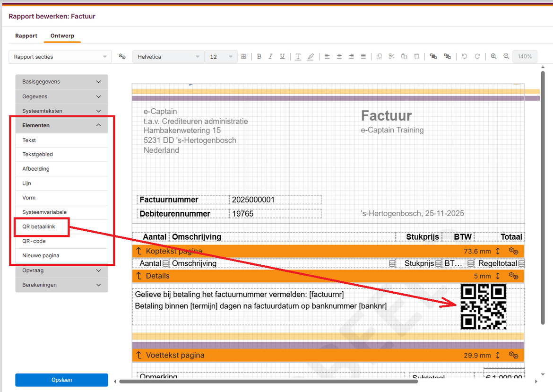The height and width of the screenshot is (392, 553).
Task: Click the Opslaan button
Action: (61, 380)
